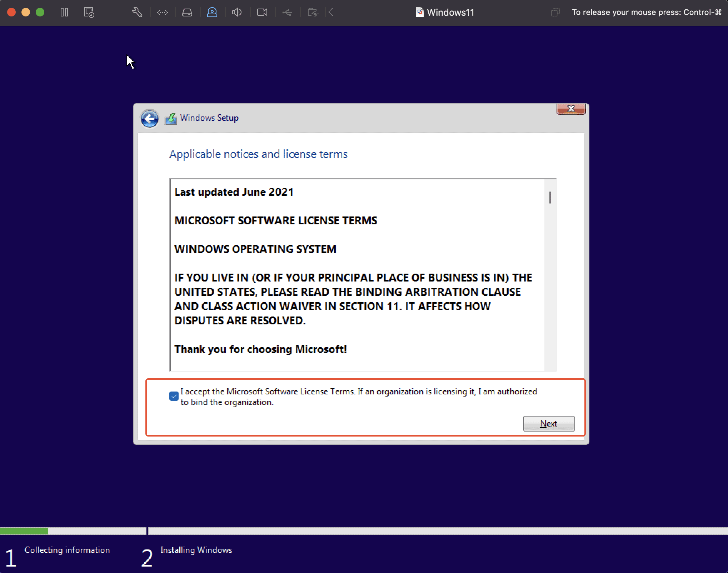The height and width of the screenshot is (573, 728).
Task: Click the USB devices icon
Action: click(287, 13)
